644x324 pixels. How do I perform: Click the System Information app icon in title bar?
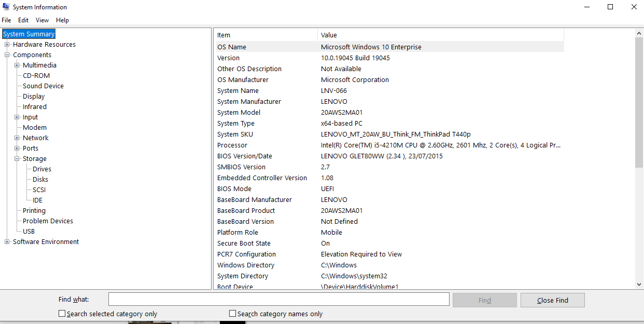[6, 7]
